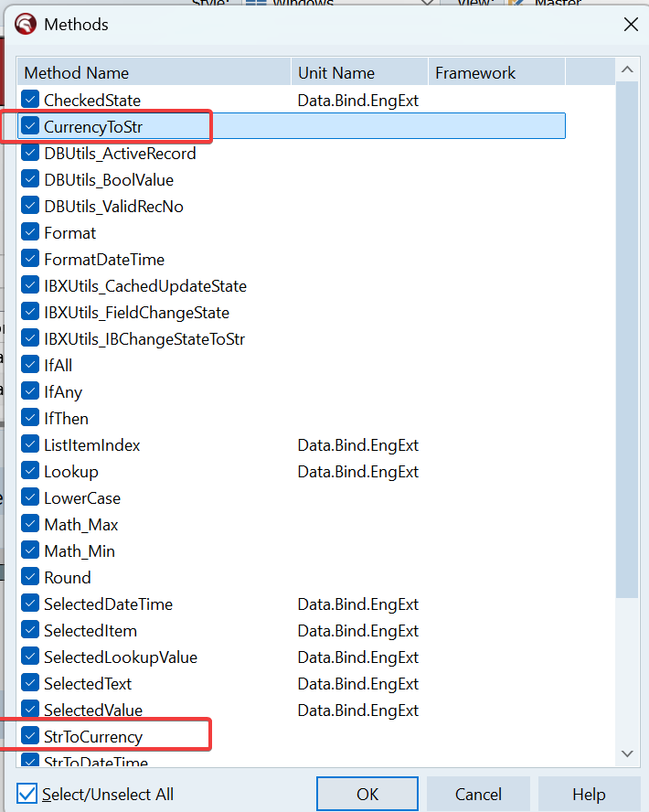Open Help for Methods dialog
Screen dimensions: 649x812
[x=588, y=794]
